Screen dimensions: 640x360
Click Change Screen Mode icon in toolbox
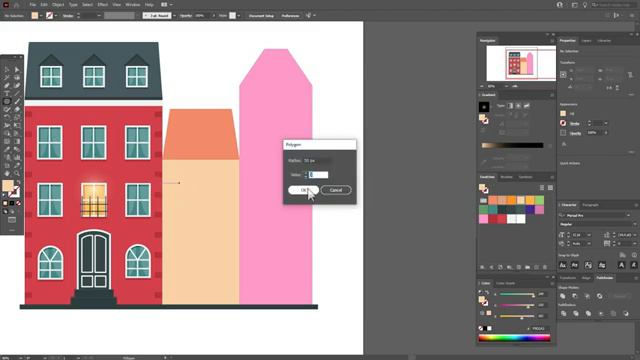tap(12, 220)
